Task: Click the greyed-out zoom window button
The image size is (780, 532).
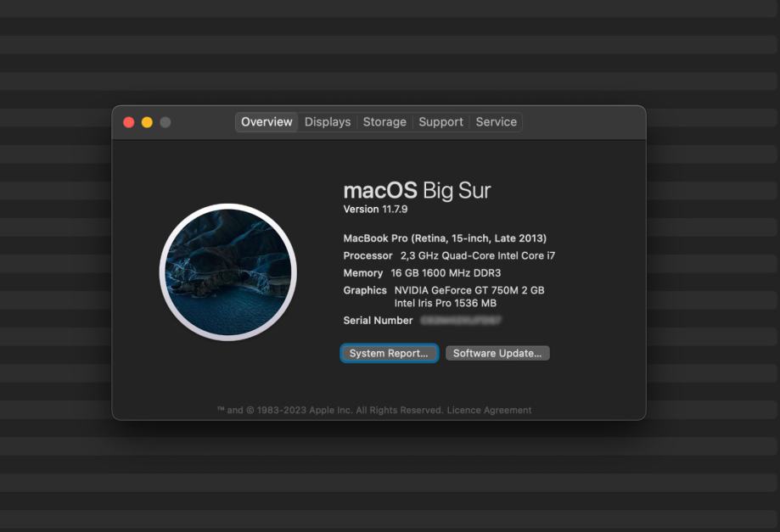Action: (x=166, y=122)
